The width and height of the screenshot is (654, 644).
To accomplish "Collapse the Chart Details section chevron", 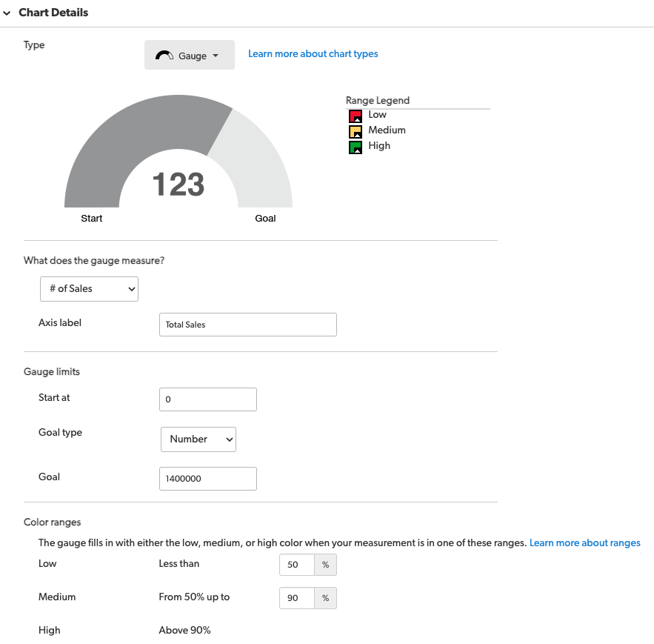I will [x=7, y=13].
